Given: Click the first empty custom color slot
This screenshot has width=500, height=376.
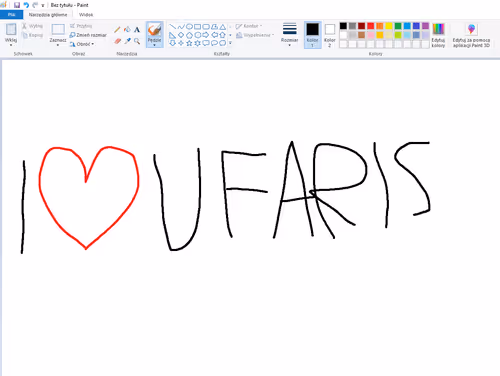Looking at the screenshot, I should [343, 44].
